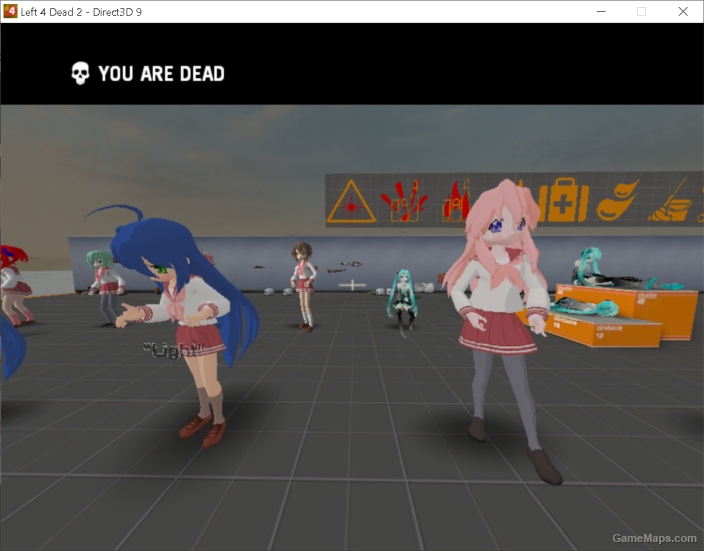The width and height of the screenshot is (704, 551).
Task: Click the brown-haired character in the middle
Action: pos(303,283)
